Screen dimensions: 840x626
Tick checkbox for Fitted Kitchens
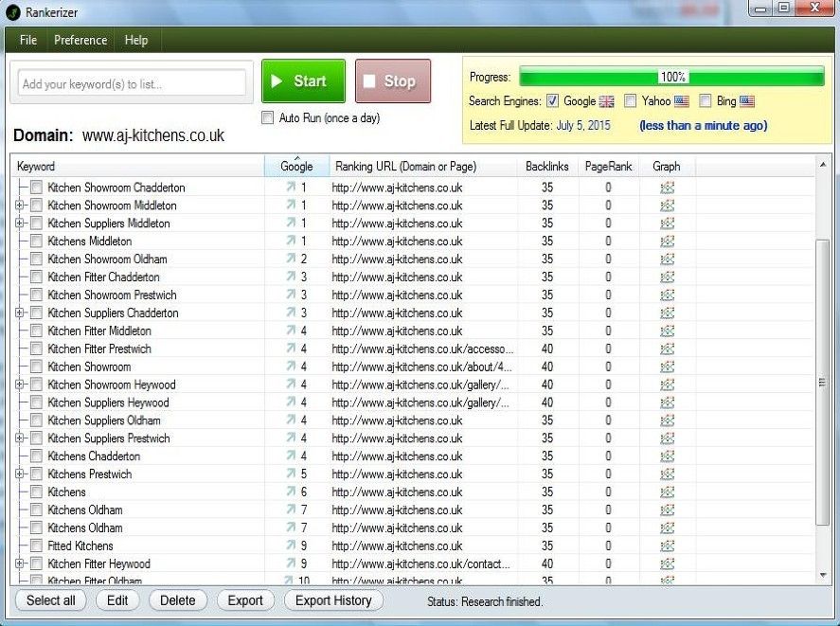[36, 546]
